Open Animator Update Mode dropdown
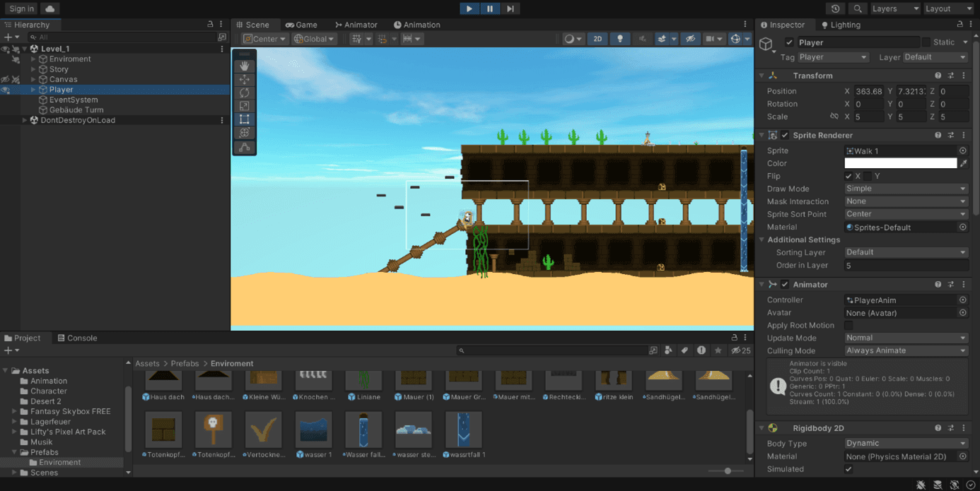 click(906, 338)
